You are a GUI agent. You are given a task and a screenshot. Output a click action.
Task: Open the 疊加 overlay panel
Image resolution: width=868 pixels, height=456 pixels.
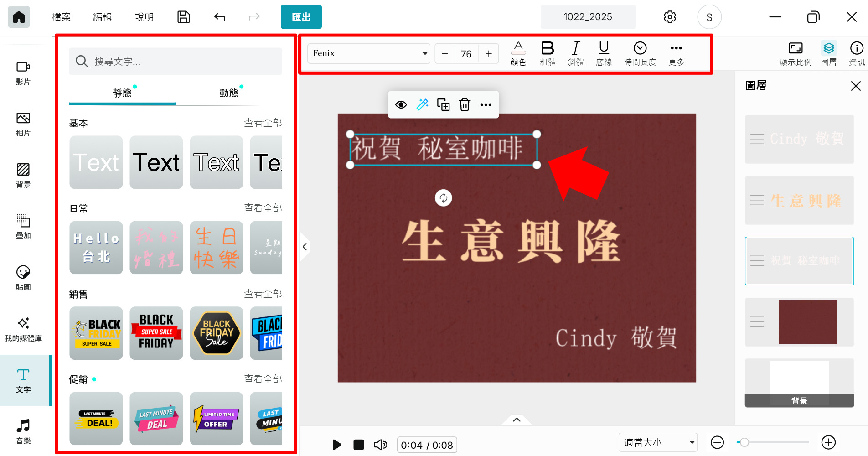(23, 227)
